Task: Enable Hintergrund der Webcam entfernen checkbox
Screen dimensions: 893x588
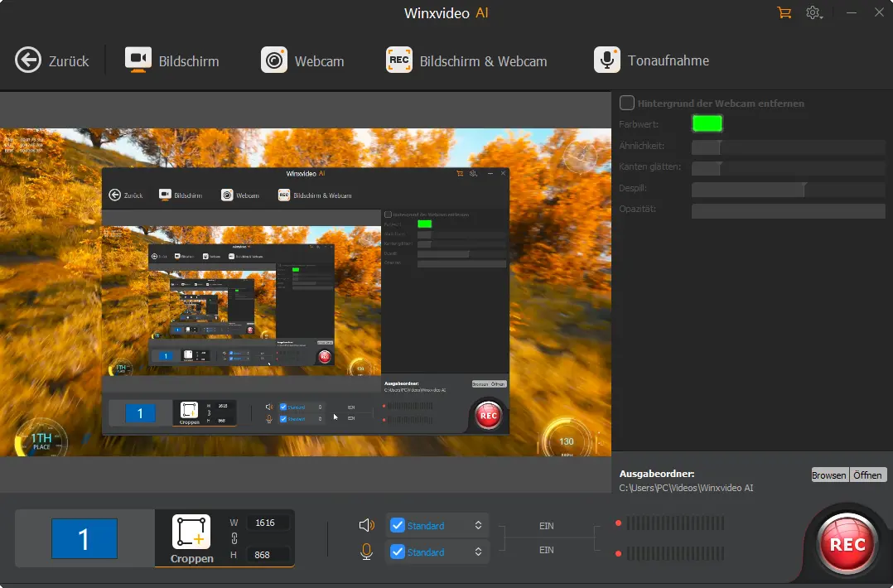Action: (628, 103)
